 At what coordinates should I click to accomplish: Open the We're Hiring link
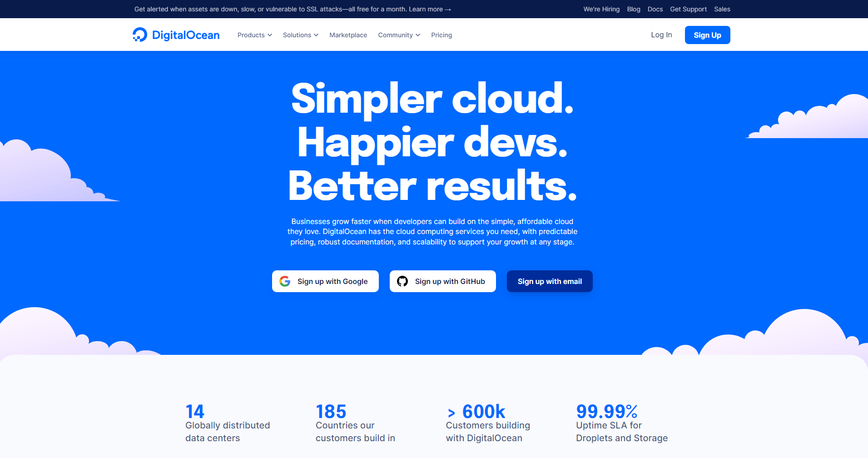click(601, 9)
